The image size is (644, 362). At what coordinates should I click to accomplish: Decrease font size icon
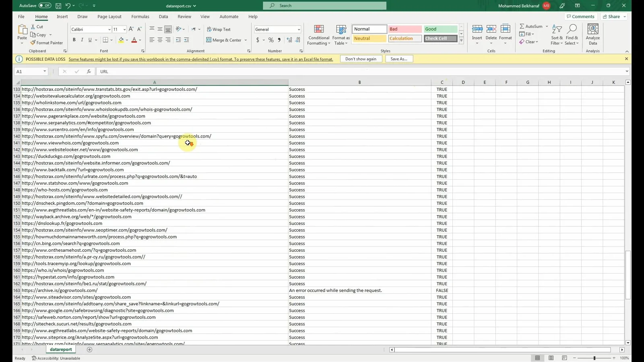(139, 29)
